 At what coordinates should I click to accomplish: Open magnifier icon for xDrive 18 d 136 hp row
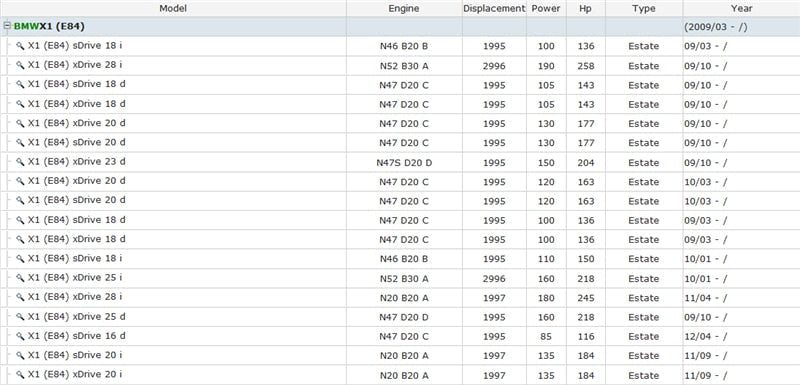point(20,240)
